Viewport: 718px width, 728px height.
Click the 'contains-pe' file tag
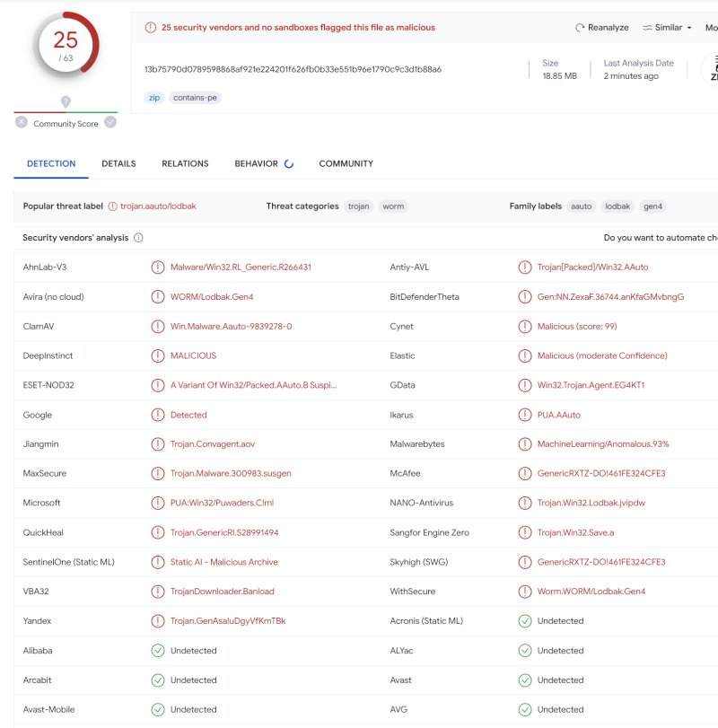click(195, 98)
